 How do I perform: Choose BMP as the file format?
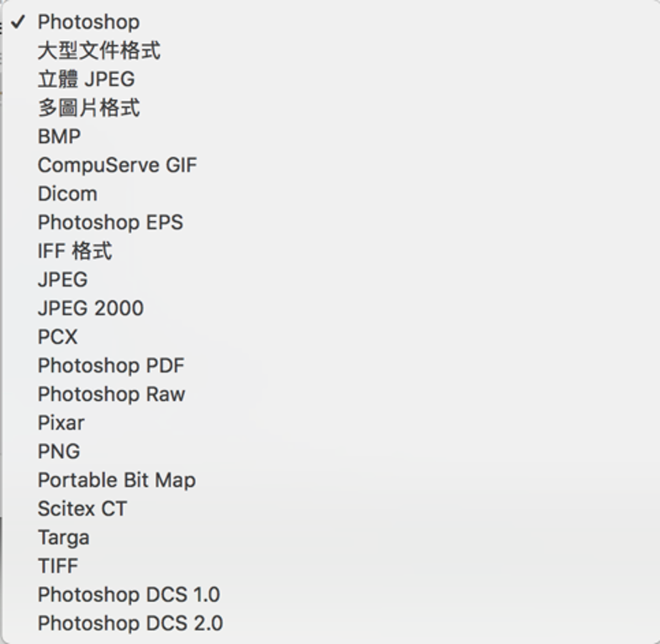[x=331, y=136]
